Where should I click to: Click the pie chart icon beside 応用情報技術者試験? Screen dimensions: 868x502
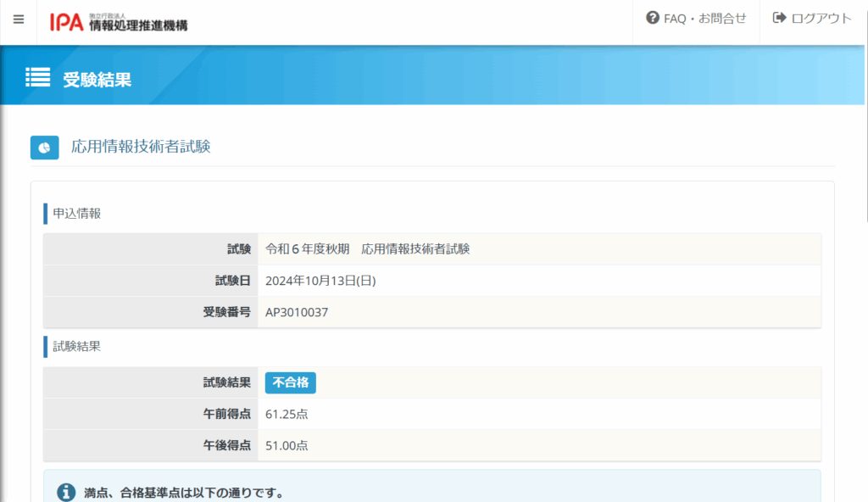click(44, 147)
